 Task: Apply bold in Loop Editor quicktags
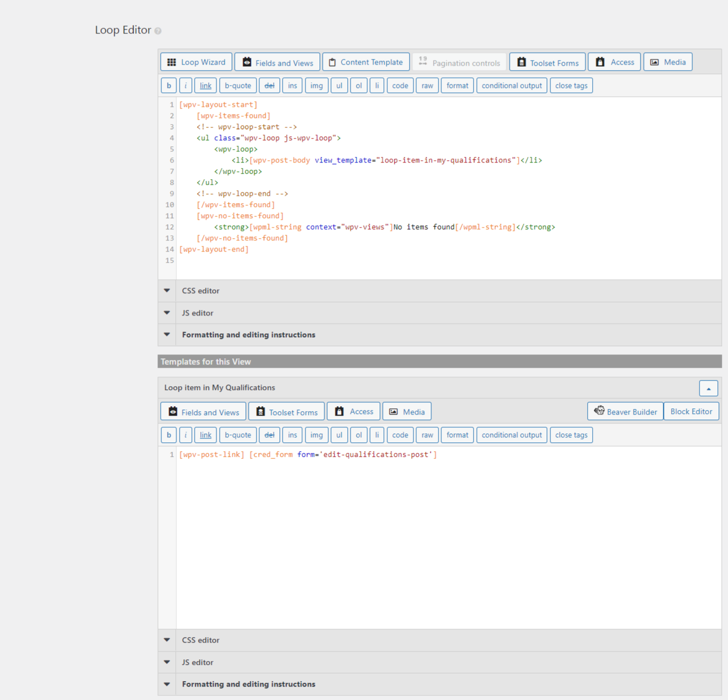point(169,86)
